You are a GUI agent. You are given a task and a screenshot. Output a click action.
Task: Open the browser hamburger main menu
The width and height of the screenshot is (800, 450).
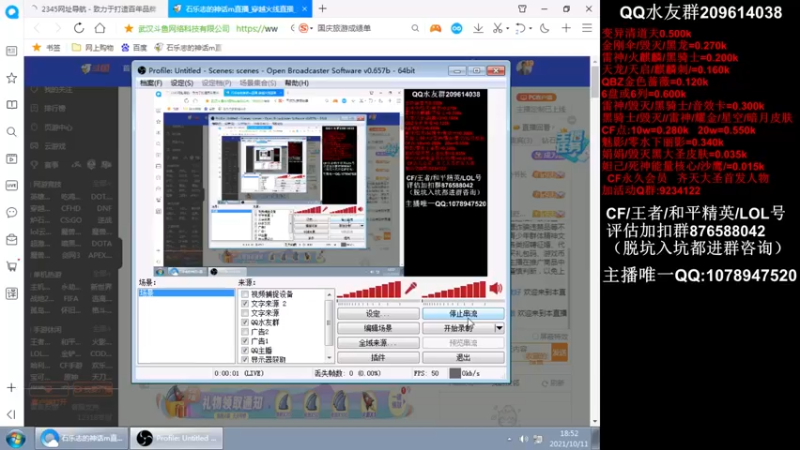click(587, 28)
